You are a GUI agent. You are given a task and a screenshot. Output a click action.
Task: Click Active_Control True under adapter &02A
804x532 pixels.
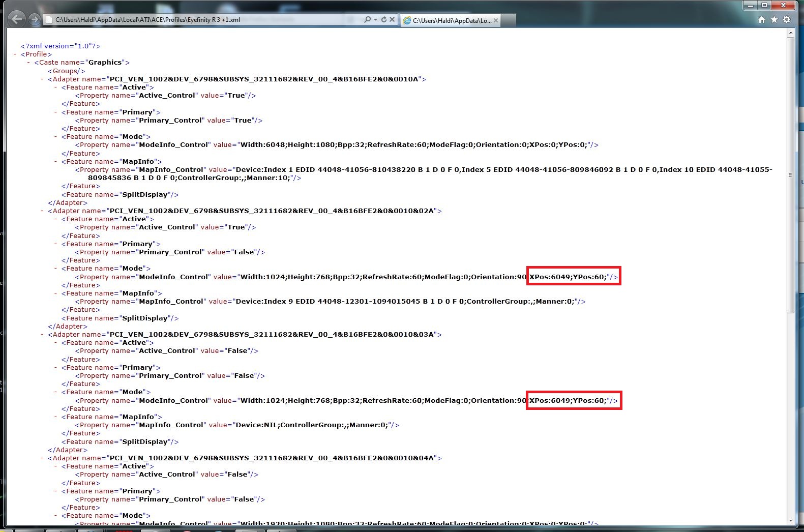[x=165, y=227]
